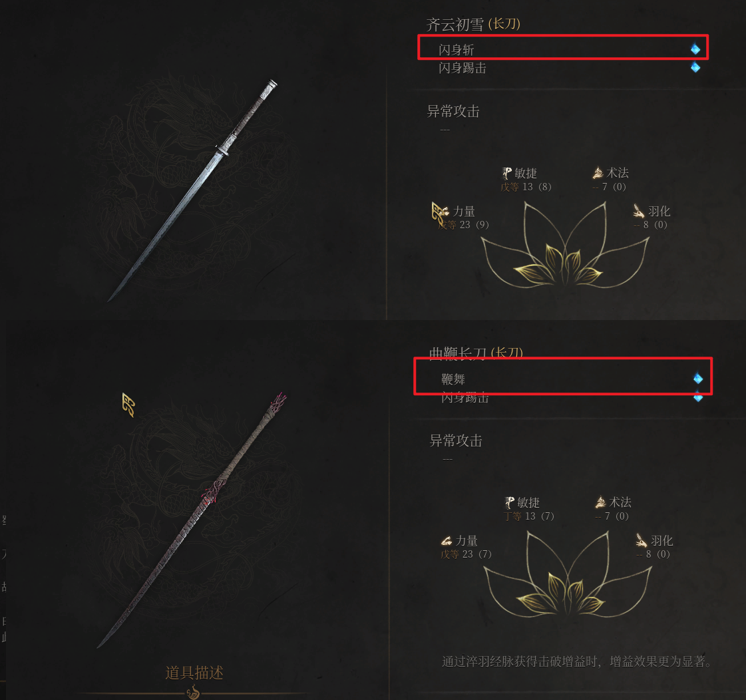Click the 齐云初雪 longsword image
Image resolution: width=746 pixels, height=700 pixels.
coord(193,190)
